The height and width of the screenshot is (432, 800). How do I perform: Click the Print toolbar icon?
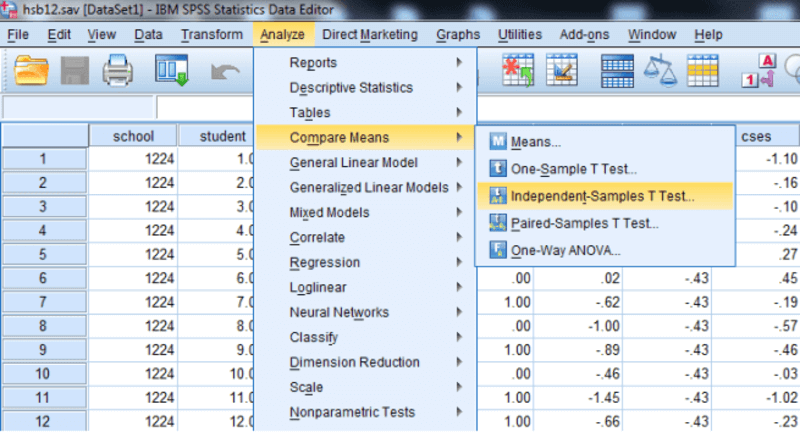(118, 70)
